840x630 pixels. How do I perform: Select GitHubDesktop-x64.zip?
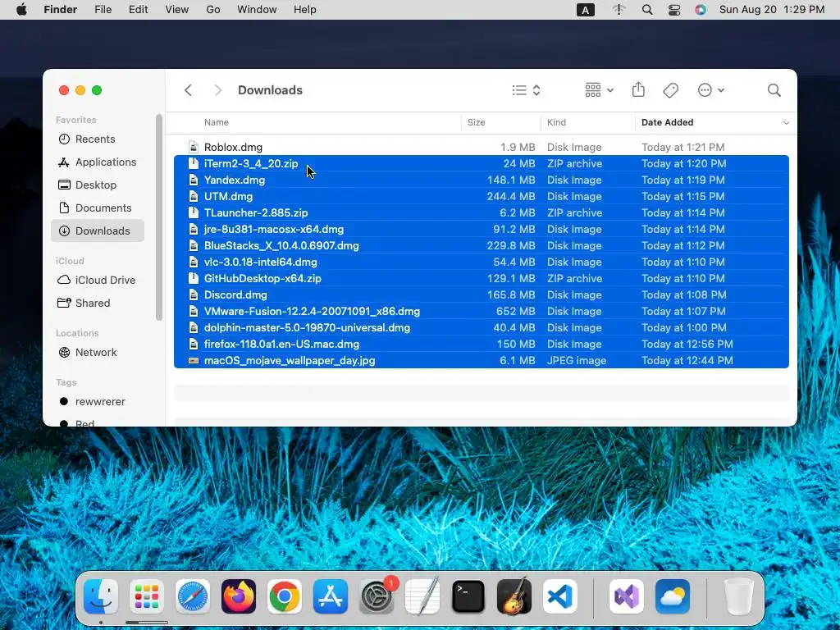(x=481, y=279)
